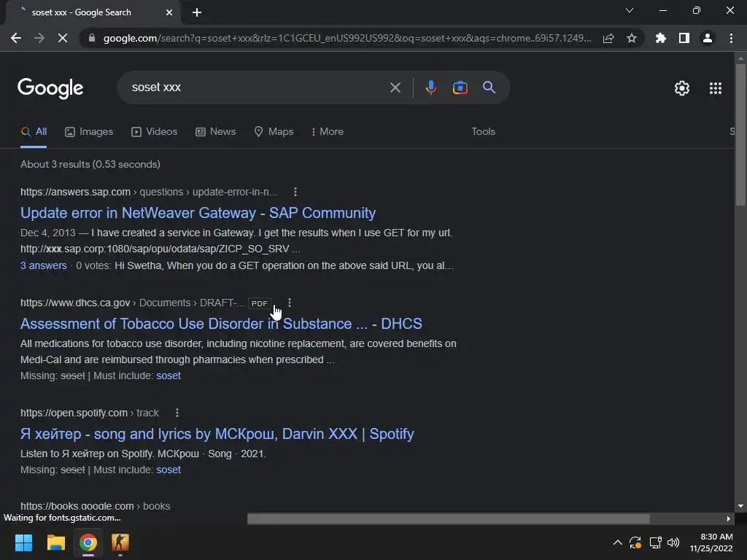Switch to Images results tab
Viewport: 747px width, 560px height.
click(89, 132)
